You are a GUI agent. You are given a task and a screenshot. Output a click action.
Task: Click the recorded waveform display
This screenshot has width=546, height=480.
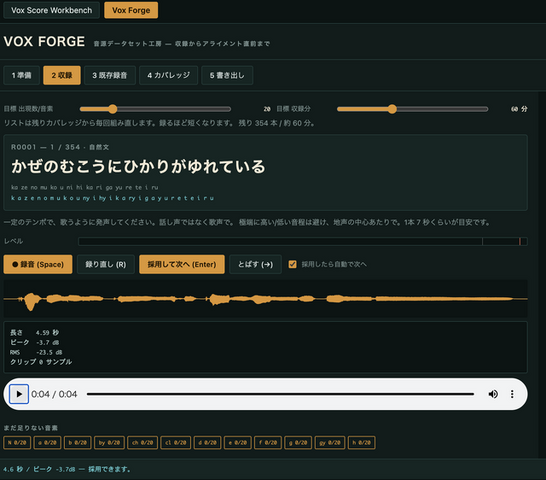point(265,299)
